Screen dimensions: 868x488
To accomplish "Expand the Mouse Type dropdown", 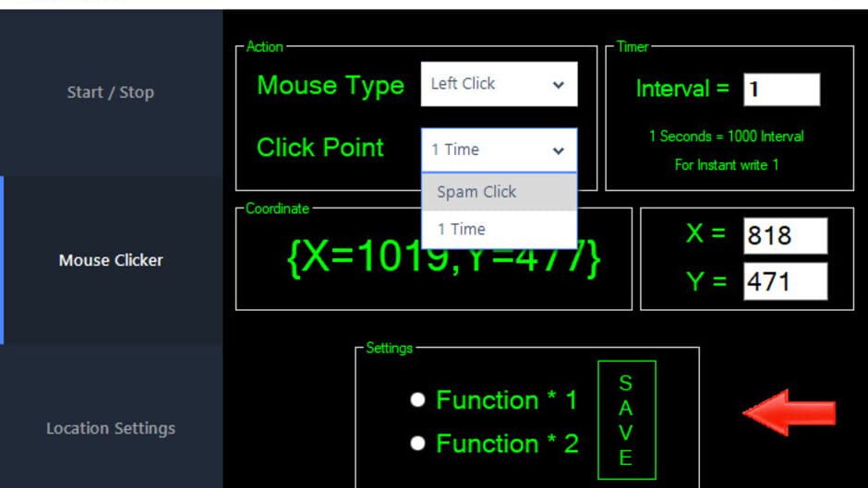I will [x=499, y=84].
